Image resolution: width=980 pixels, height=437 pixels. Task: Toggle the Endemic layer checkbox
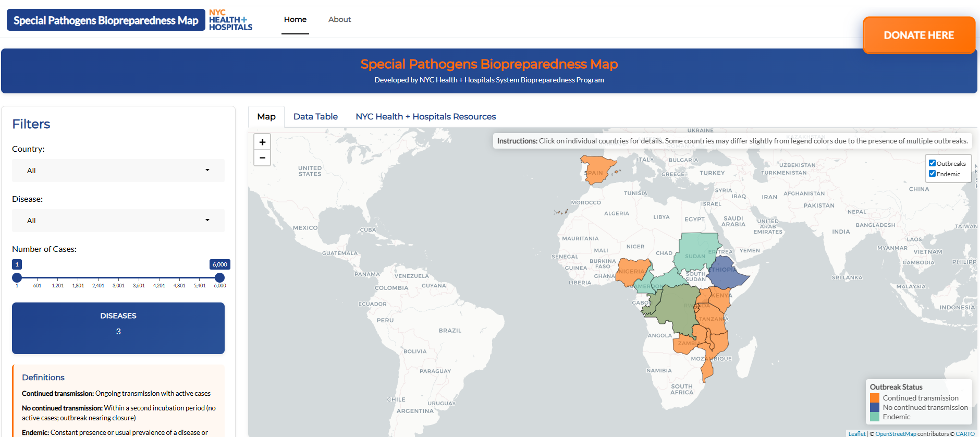933,174
